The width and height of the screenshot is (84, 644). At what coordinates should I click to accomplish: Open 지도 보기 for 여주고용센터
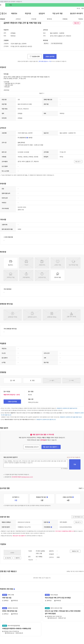tap(78, 522)
